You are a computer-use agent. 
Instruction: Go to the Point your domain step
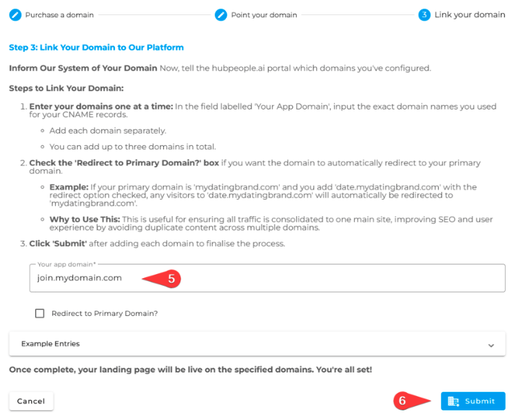(x=263, y=14)
